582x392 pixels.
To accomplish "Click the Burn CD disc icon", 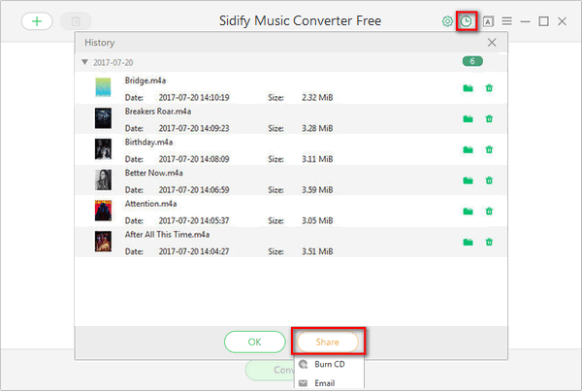I will (304, 364).
